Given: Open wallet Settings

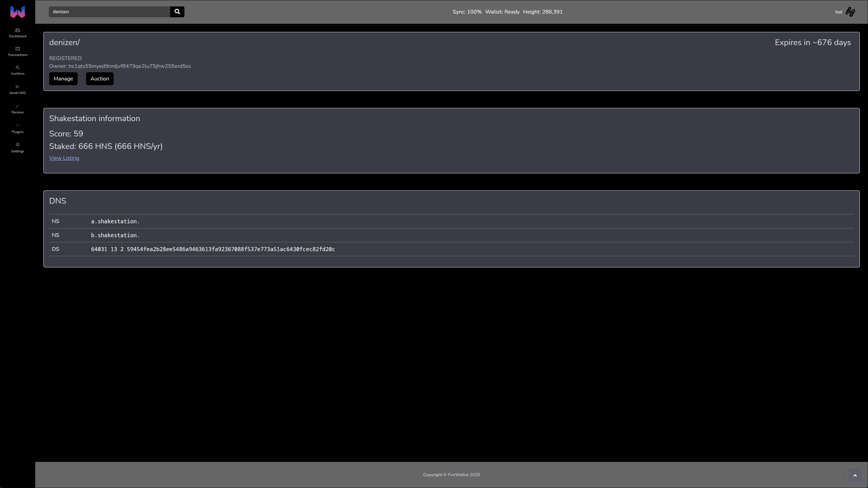Looking at the screenshot, I should click(x=18, y=148).
